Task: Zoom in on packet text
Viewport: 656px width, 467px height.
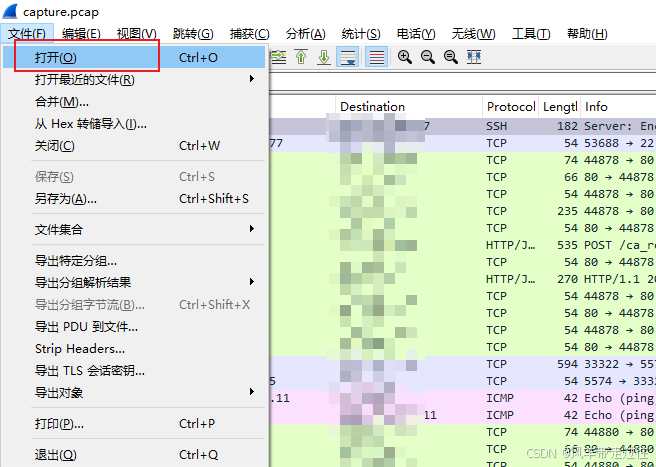Action: click(405, 57)
